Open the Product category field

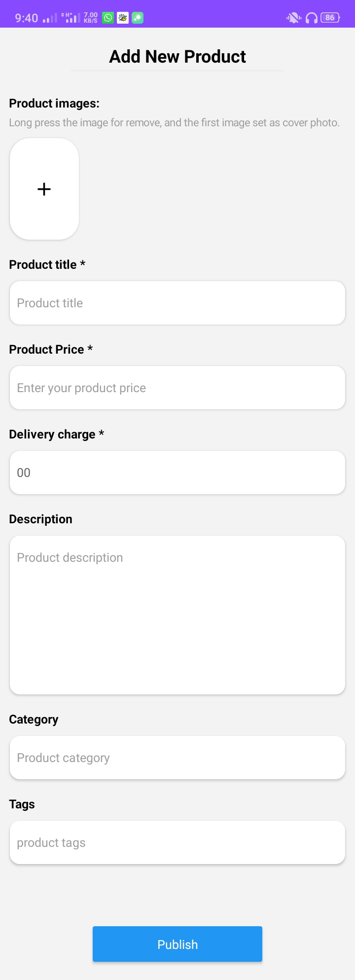point(177,758)
